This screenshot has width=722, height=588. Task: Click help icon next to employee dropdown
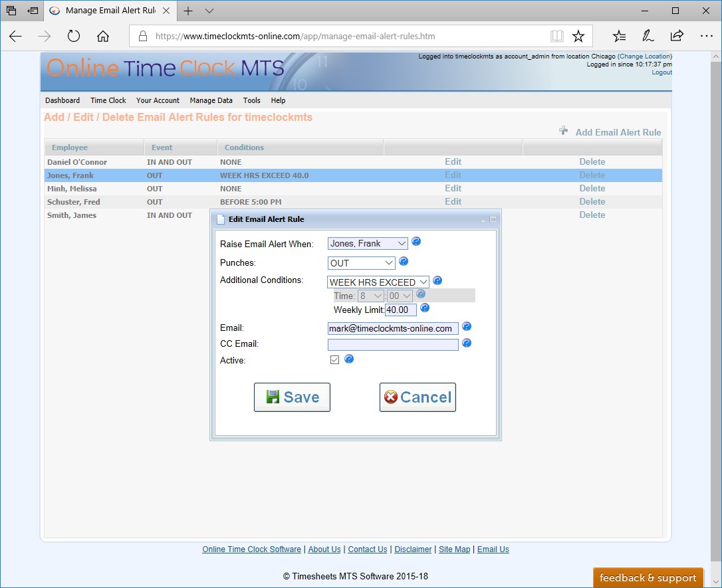coord(416,242)
